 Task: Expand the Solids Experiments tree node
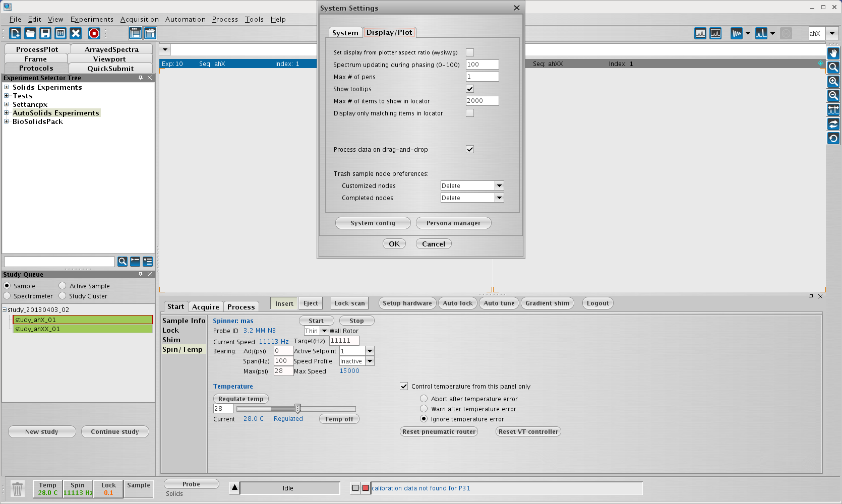tap(7, 87)
